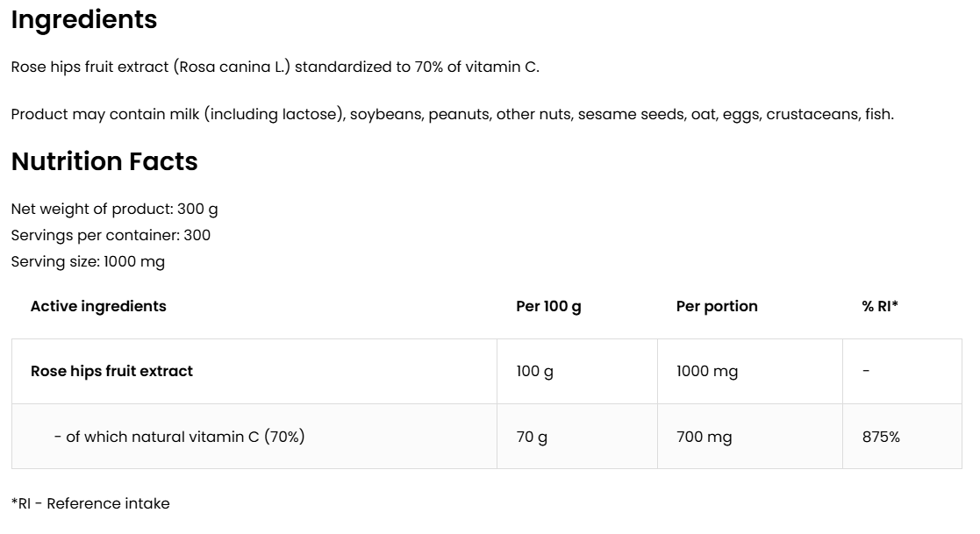Image resolution: width=980 pixels, height=534 pixels.
Task: Click the 1000 mg table cell
Action: [x=706, y=371]
